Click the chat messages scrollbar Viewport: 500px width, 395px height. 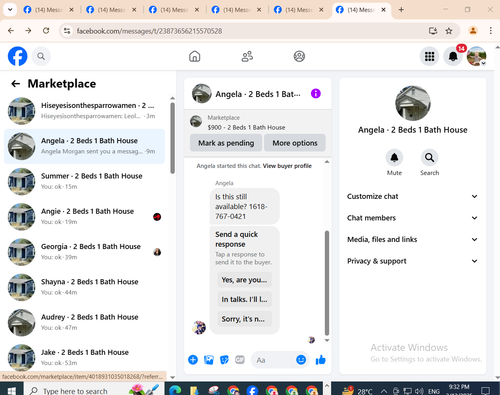(x=327, y=283)
